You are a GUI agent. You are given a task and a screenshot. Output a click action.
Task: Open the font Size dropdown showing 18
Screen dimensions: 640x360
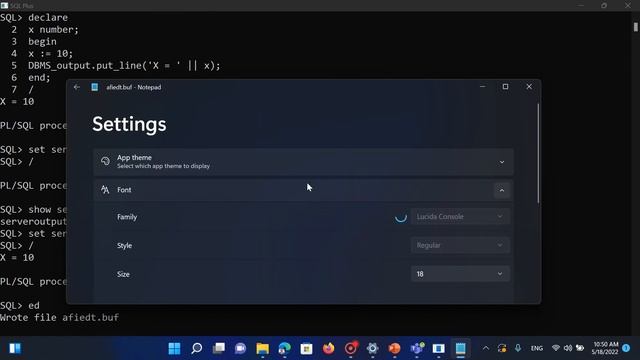point(460,274)
